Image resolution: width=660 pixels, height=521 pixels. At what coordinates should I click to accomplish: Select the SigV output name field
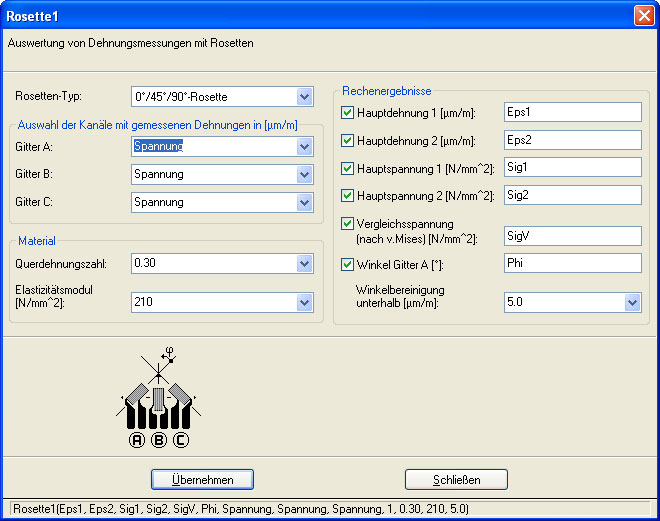click(571, 236)
